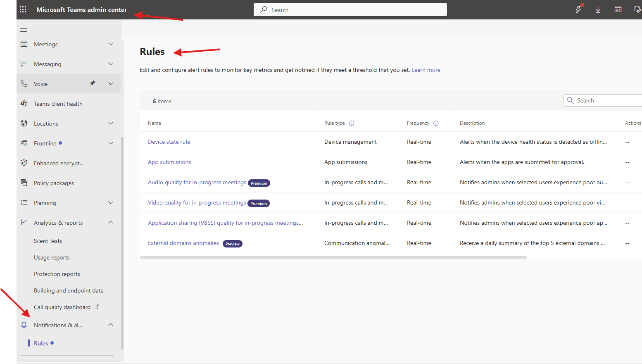Open Application sharing (VBSS) quality rule

(x=225, y=223)
